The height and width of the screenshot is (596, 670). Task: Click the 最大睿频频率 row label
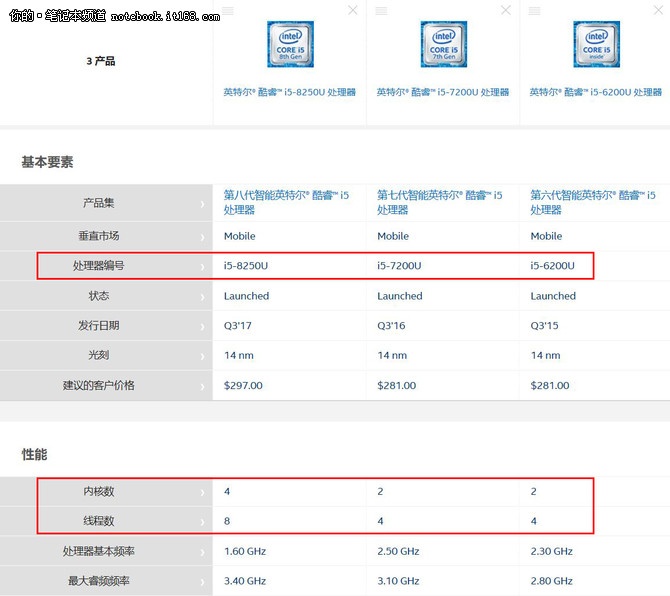coord(99,581)
